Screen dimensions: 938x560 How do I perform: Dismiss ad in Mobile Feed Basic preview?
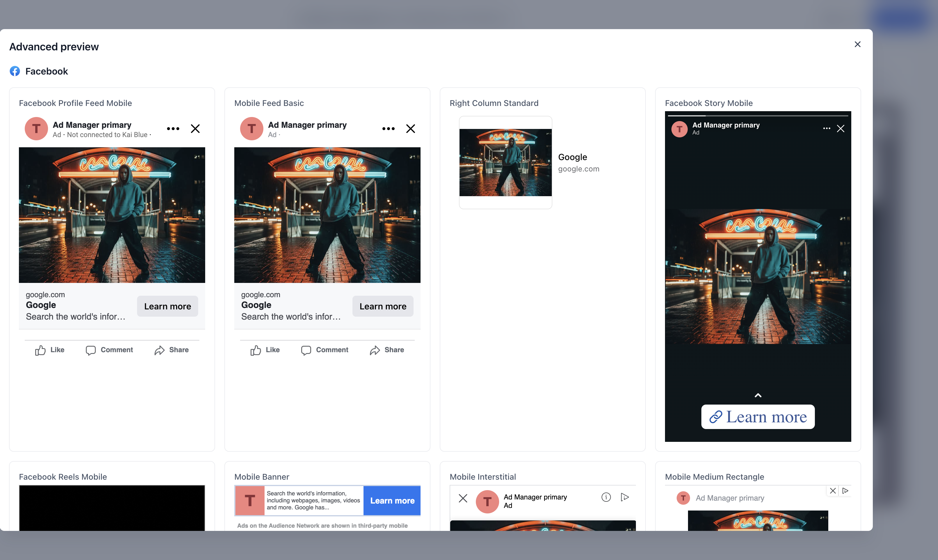point(411,129)
